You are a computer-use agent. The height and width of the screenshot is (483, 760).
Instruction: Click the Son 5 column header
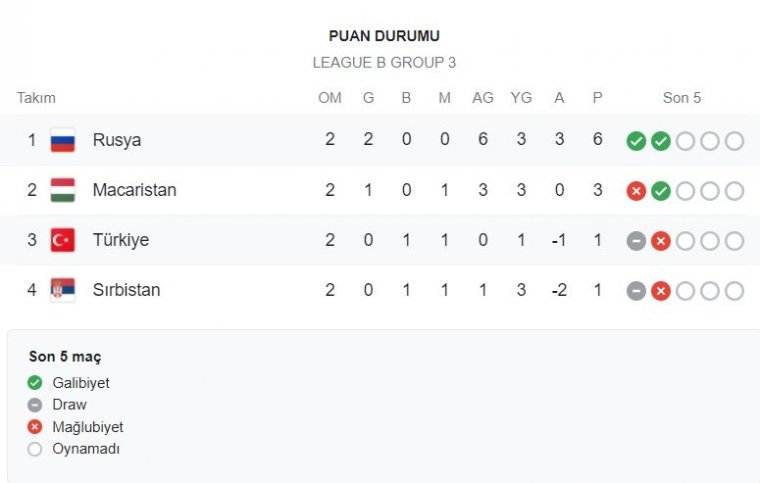tap(681, 98)
